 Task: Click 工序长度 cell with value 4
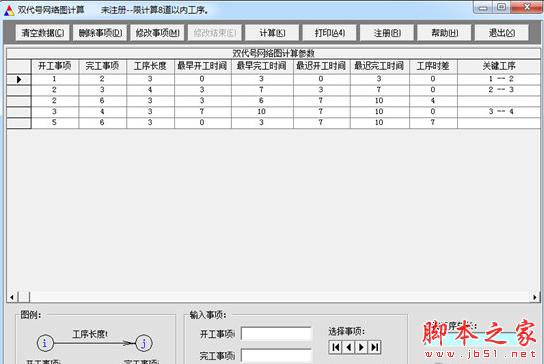tap(151, 90)
